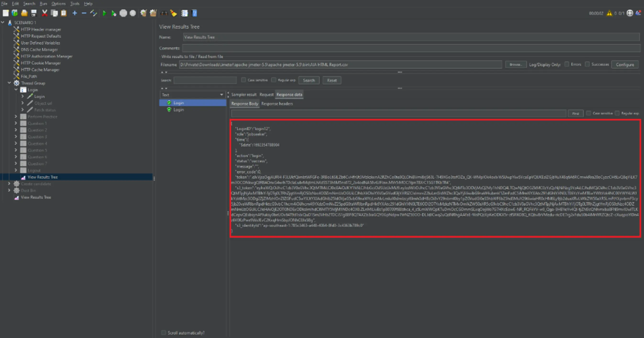The height and width of the screenshot is (338, 644).
Task: Switch to the Response headers tab
Action: [x=277, y=104]
